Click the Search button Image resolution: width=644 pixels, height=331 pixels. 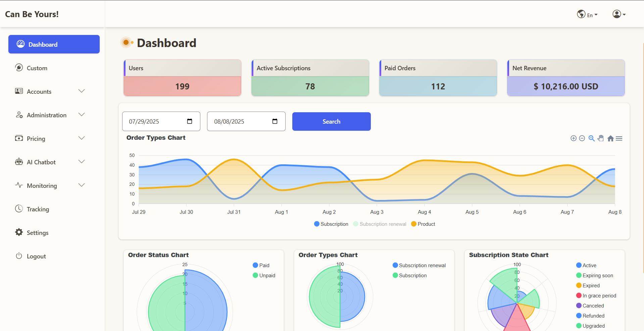tap(331, 121)
